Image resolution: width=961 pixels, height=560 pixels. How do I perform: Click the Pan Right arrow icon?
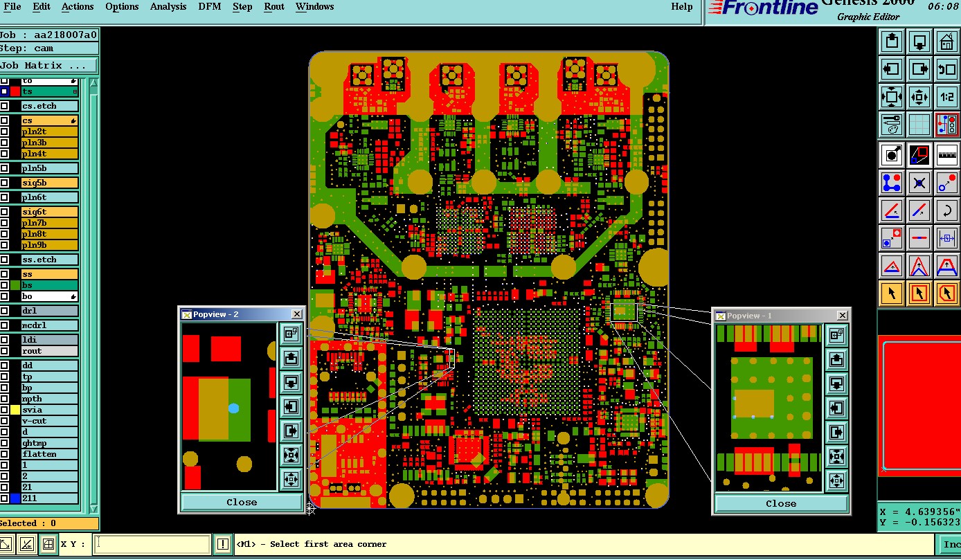pos(919,69)
